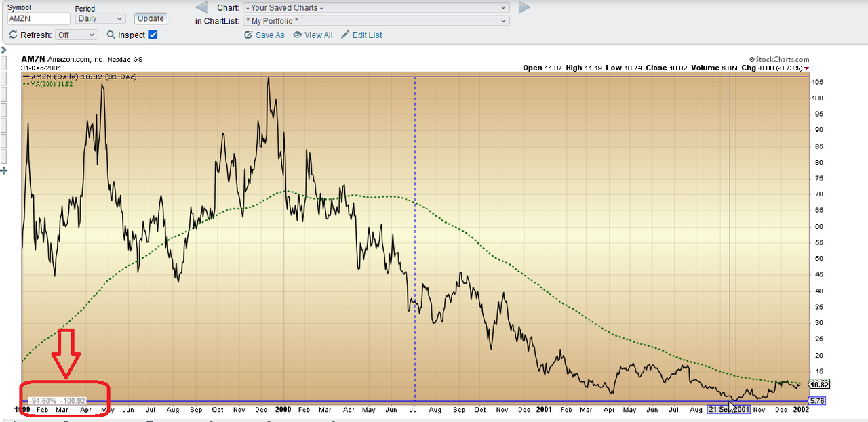The width and height of the screenshot is (868, 422).
Task: Click the Chg -0.08 (-0.73%) value
Action: (x=772, y=68)
